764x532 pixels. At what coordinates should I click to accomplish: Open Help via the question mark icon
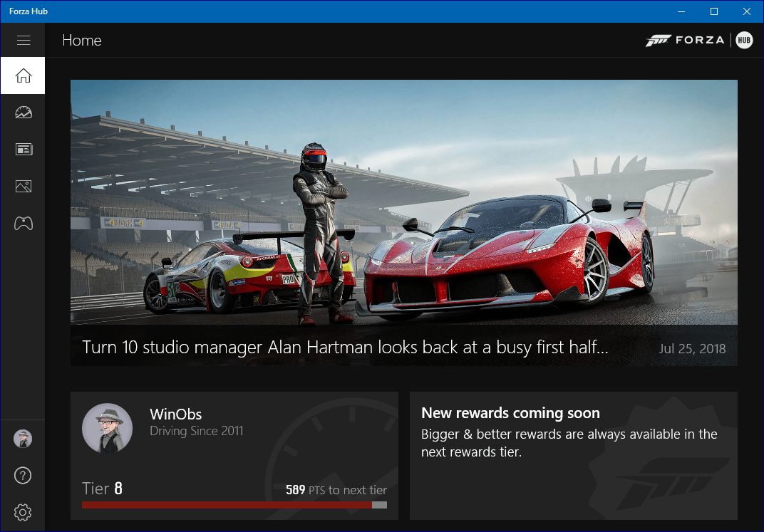(23, 476)
